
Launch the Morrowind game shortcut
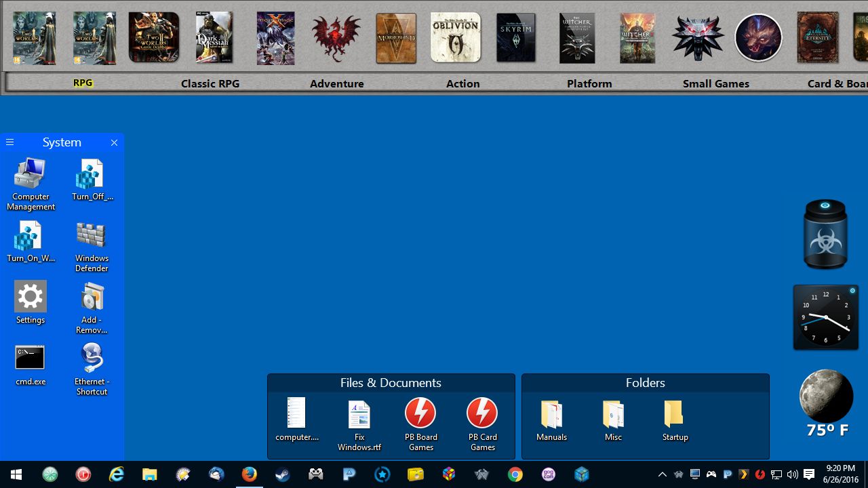point(396,38)
